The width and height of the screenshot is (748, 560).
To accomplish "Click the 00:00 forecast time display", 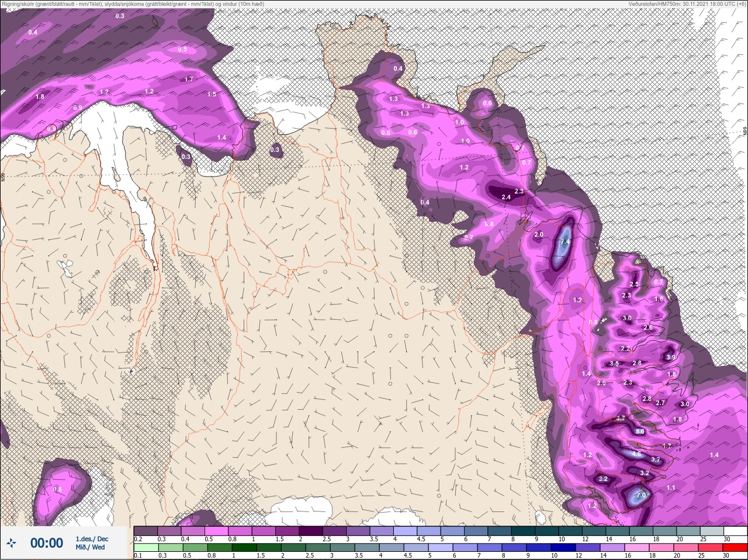I will (x=47, y=543).
